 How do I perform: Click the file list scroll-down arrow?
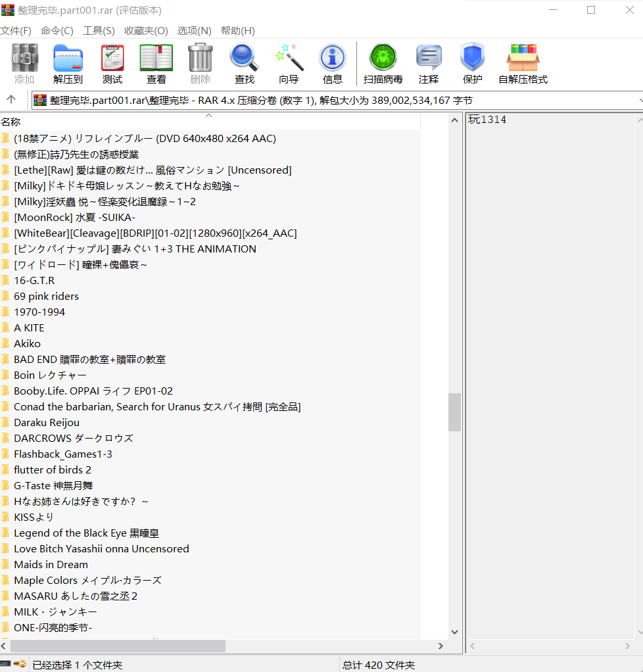455,632
